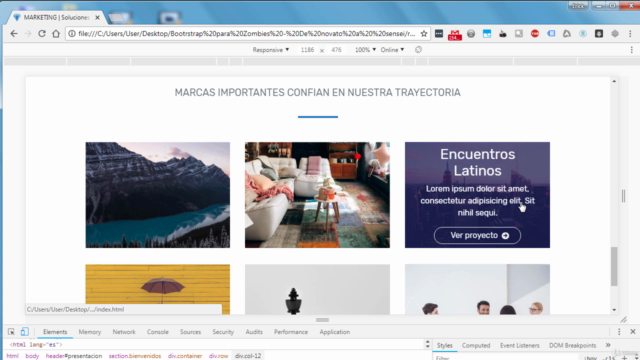640x360 pixels.
Task: Select the meeting people project image
Action: (477, 289)
